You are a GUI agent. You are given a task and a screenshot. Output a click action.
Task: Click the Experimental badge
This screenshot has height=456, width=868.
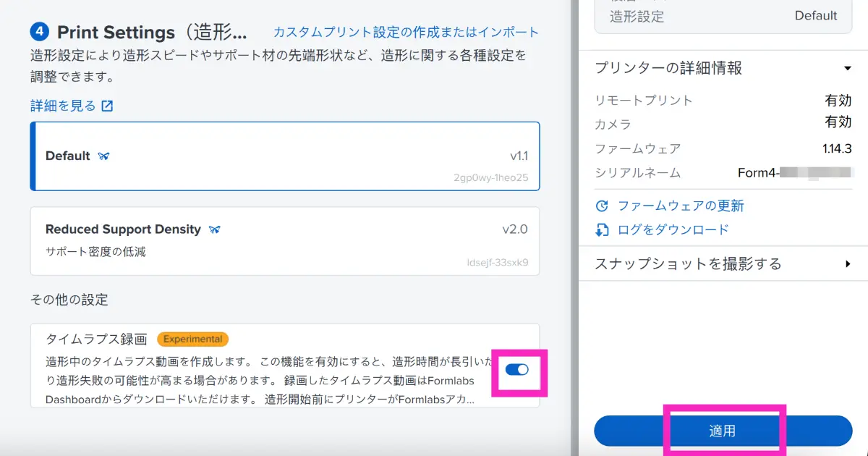pos(193,339)
